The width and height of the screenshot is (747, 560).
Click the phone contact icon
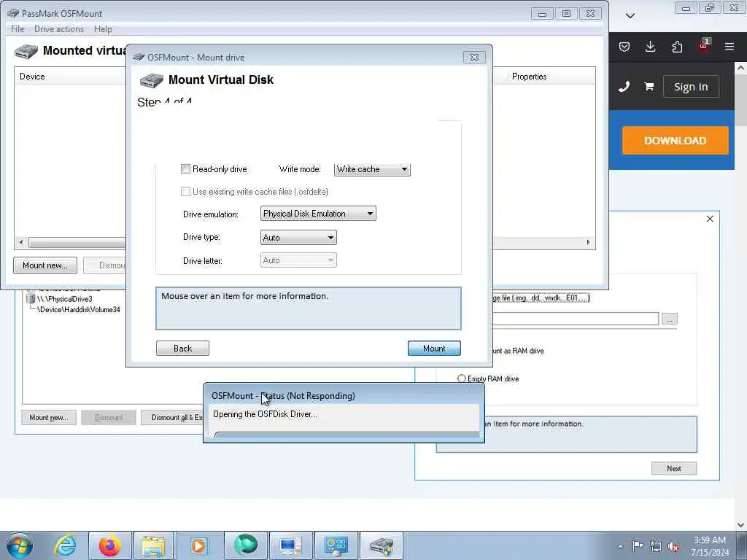click(624, 87)
